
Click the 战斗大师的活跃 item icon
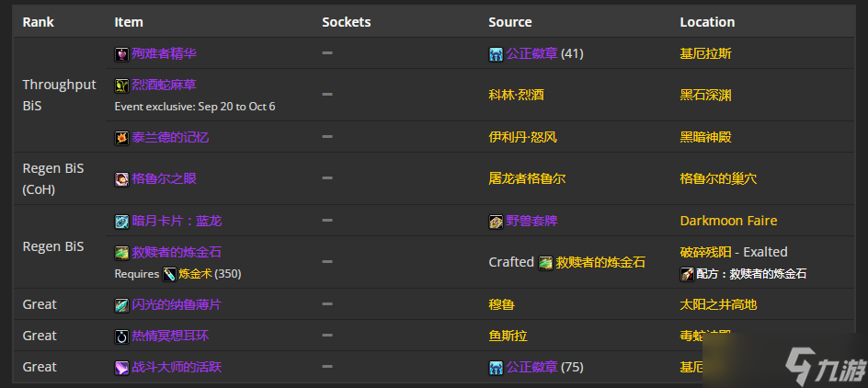[x=121, y=368]
